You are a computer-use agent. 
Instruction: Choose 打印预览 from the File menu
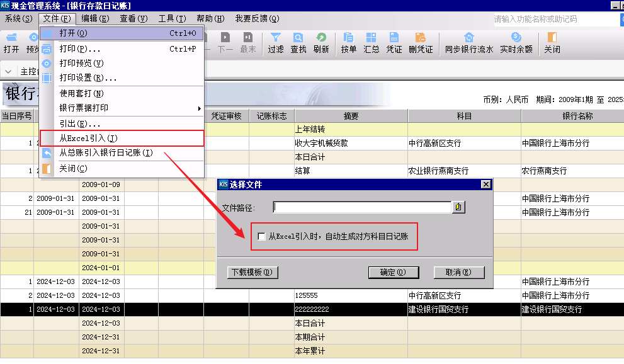(x=81, y=63)
